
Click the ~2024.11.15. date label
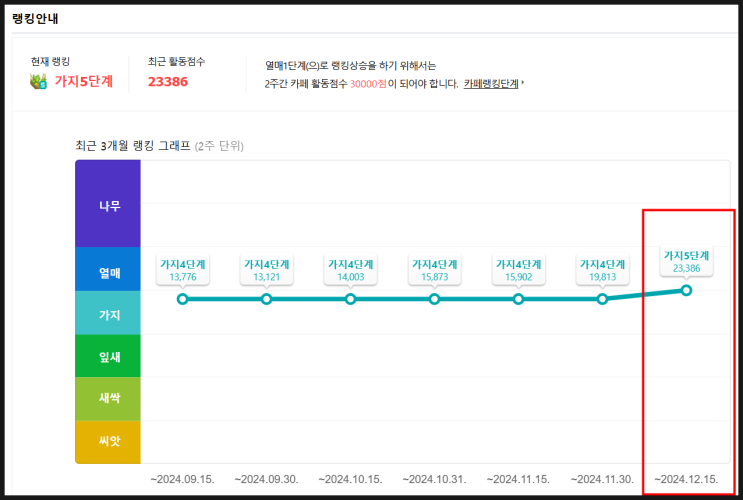(518, 479)
